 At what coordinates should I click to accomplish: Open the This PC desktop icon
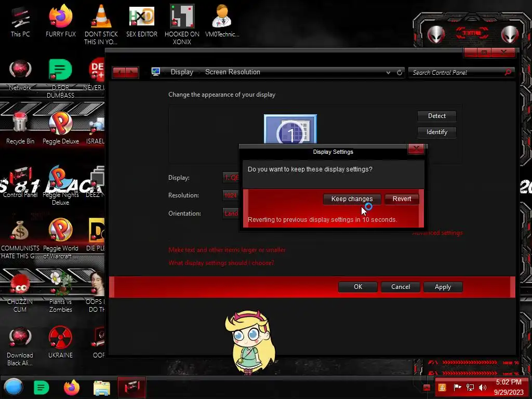tap(20, 21)
